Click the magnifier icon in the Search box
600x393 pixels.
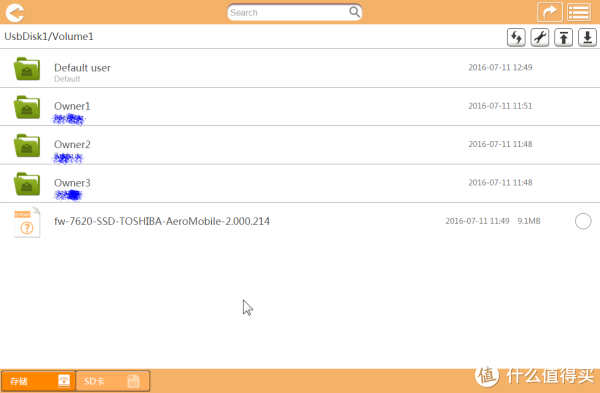pyautogui.click(x=354, y=12)
